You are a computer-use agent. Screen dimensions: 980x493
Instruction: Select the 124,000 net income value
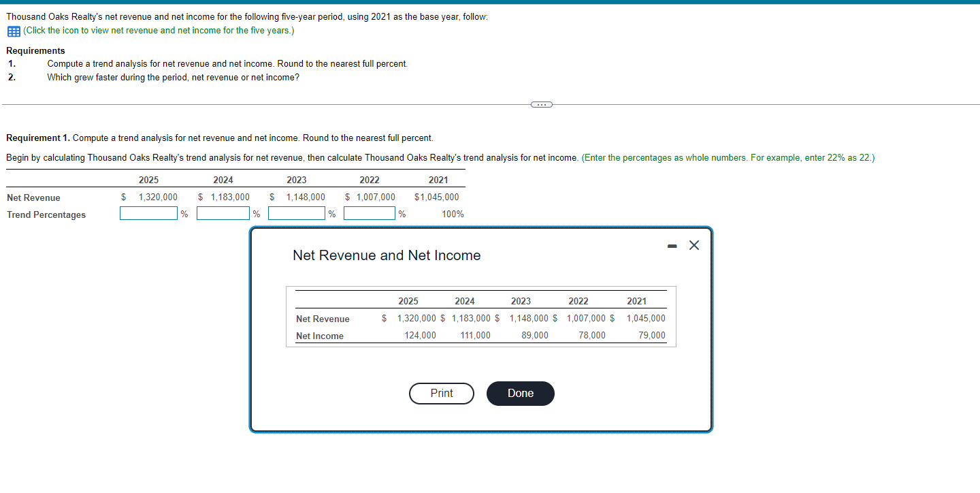coord(420,336)
